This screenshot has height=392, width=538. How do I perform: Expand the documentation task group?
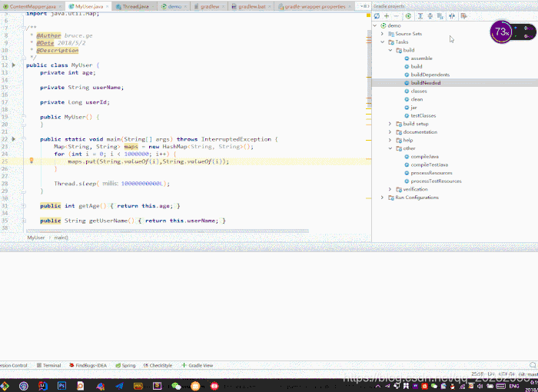click(390, 131)
